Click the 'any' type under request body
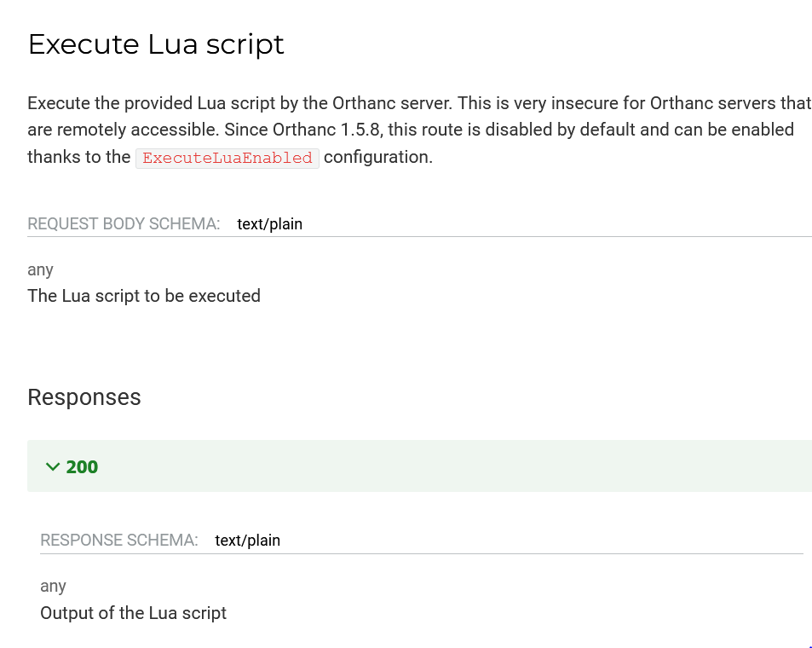This screenshot has height=648, width=812. coord(40,270)
